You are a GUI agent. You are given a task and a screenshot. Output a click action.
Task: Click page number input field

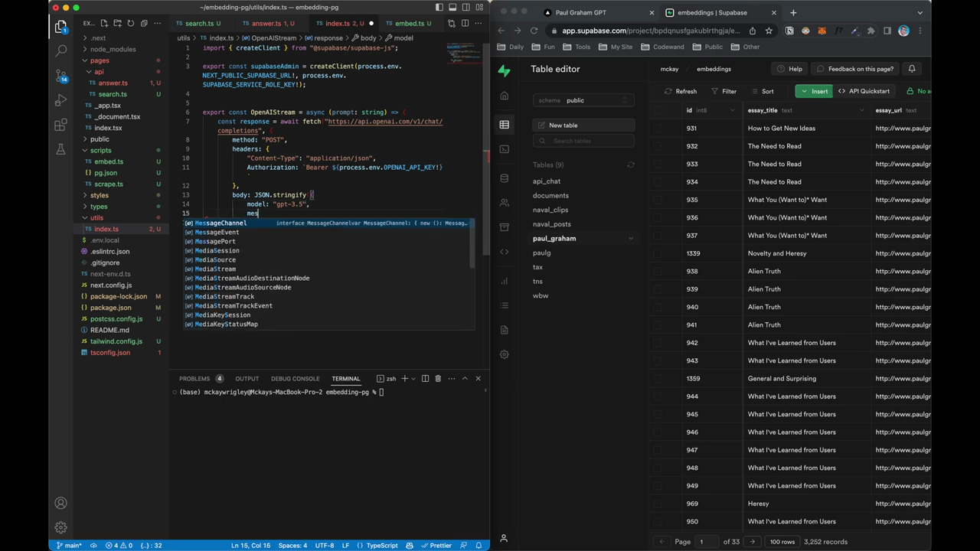[706, 542]
